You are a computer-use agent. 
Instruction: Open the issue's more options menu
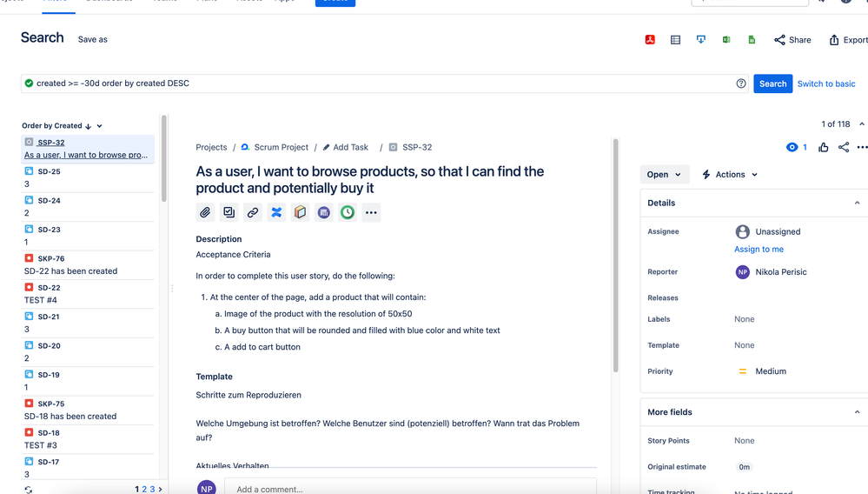click(862, 147)
